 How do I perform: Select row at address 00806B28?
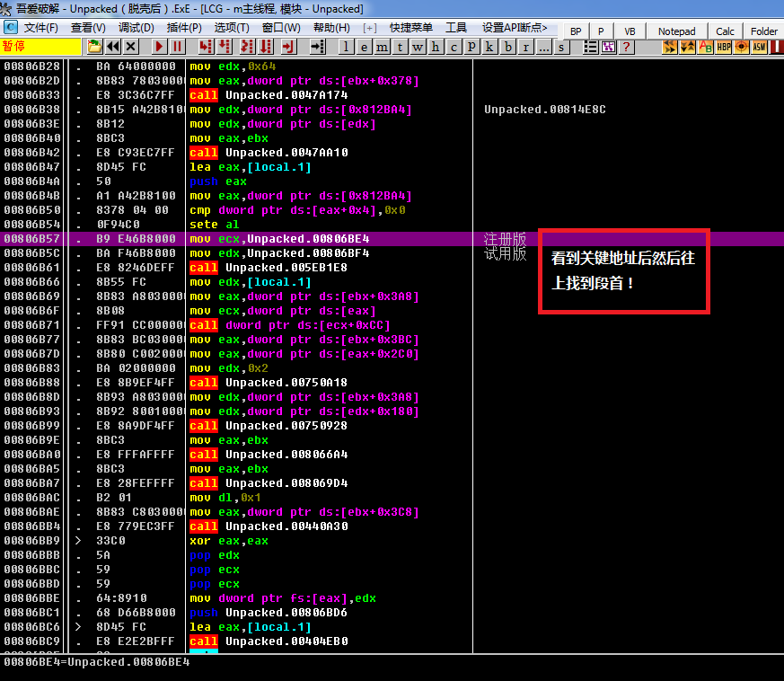coord(235,66)
